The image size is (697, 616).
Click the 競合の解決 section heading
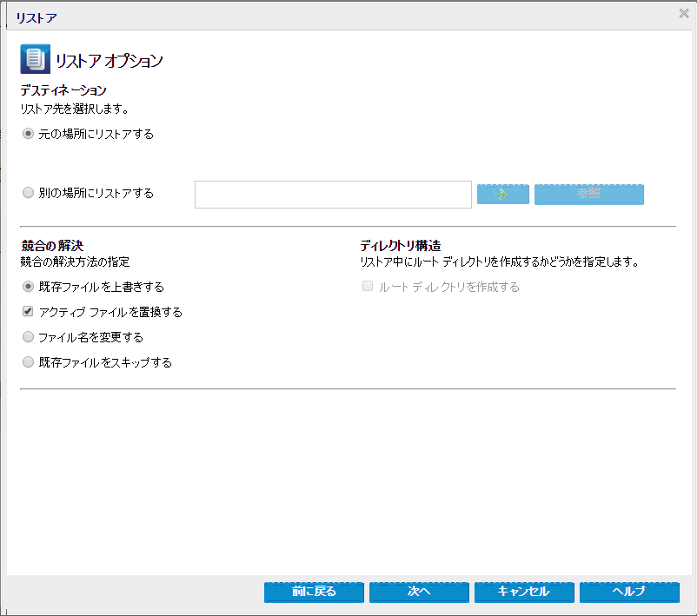pos(52,245)
